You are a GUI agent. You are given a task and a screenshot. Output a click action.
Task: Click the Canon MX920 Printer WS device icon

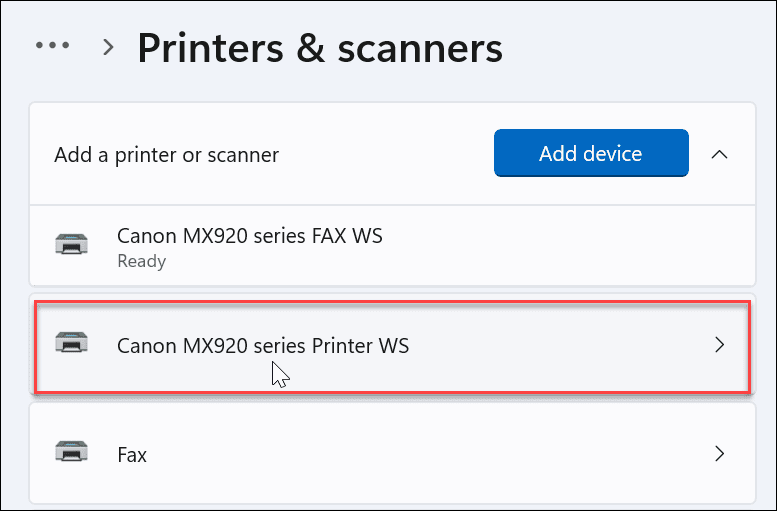71,344
